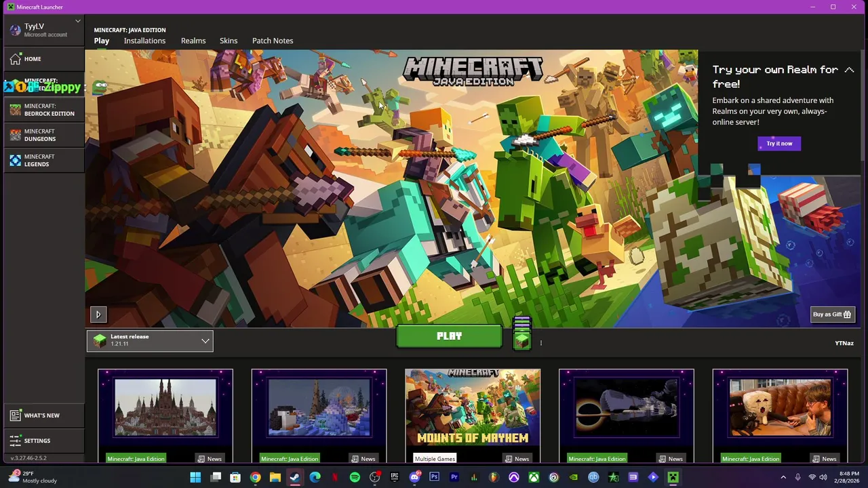868x488 pixels.
Task: Select Minecraft: Bedrock Edition in the sidebar
Action: [x=44, y=110]
